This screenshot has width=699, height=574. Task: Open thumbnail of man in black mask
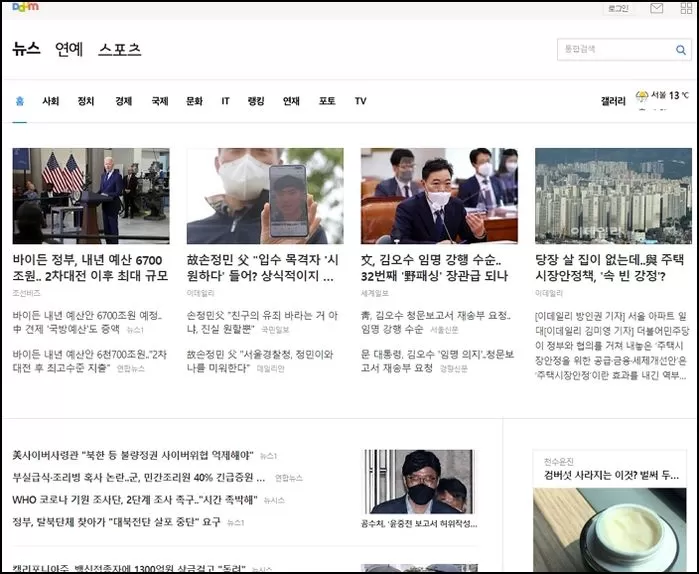(419, 482)
